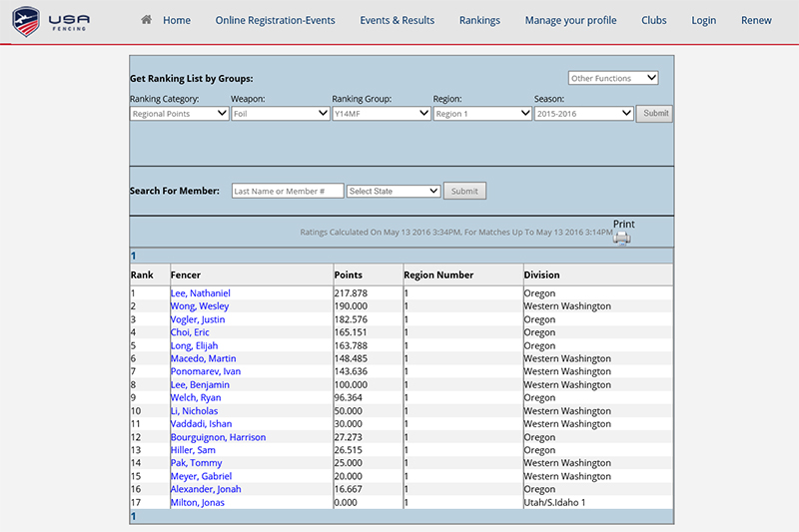Open the Region dropdown showing Region 1
Image resolution: width=799 pixels, height=532 pixels.
(482, 114)
